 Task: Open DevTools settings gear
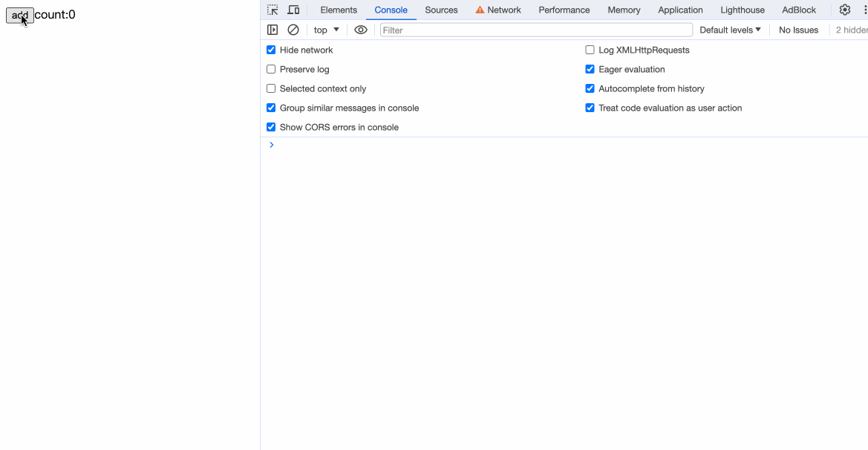[844, 10]
